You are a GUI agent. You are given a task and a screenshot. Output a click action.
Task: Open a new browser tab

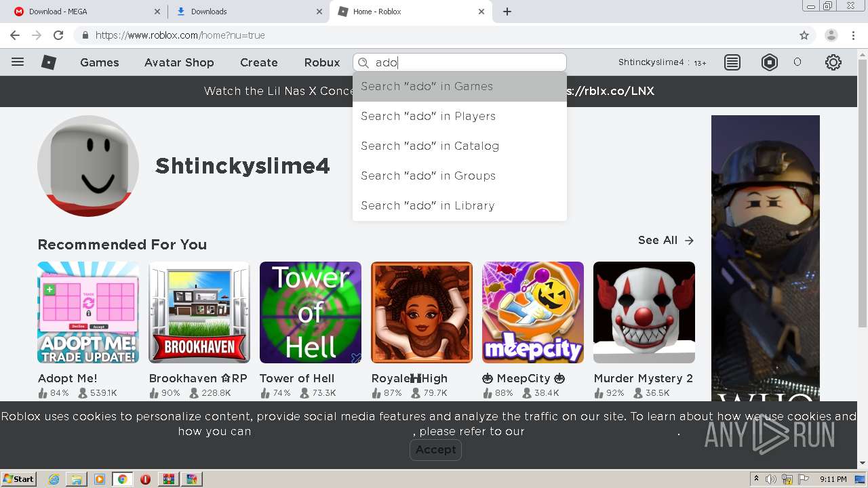click(x=507, y=12)
